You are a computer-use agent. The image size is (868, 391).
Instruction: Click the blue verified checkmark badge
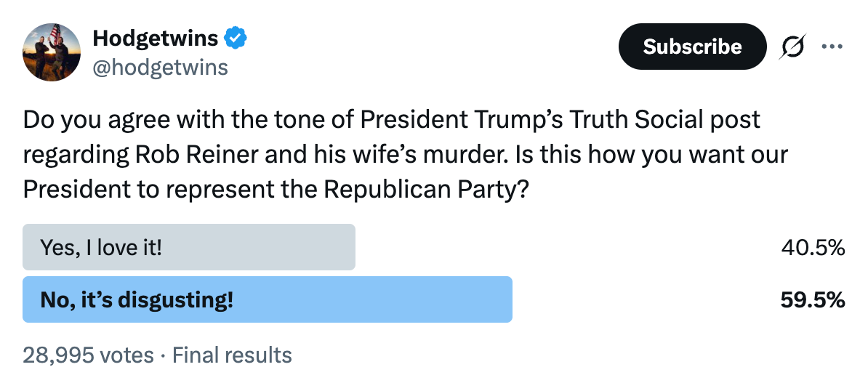[x=236, y=39]
